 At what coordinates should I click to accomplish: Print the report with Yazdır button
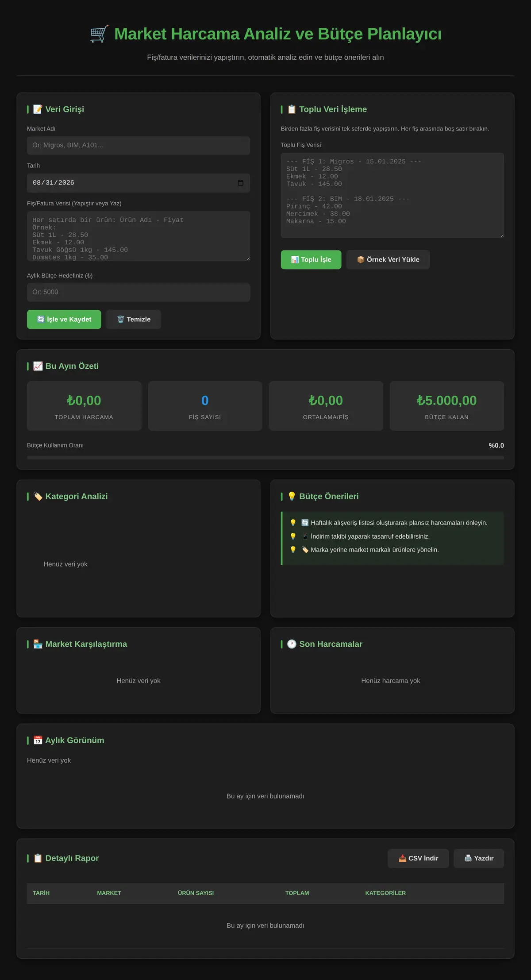[479, 858]
